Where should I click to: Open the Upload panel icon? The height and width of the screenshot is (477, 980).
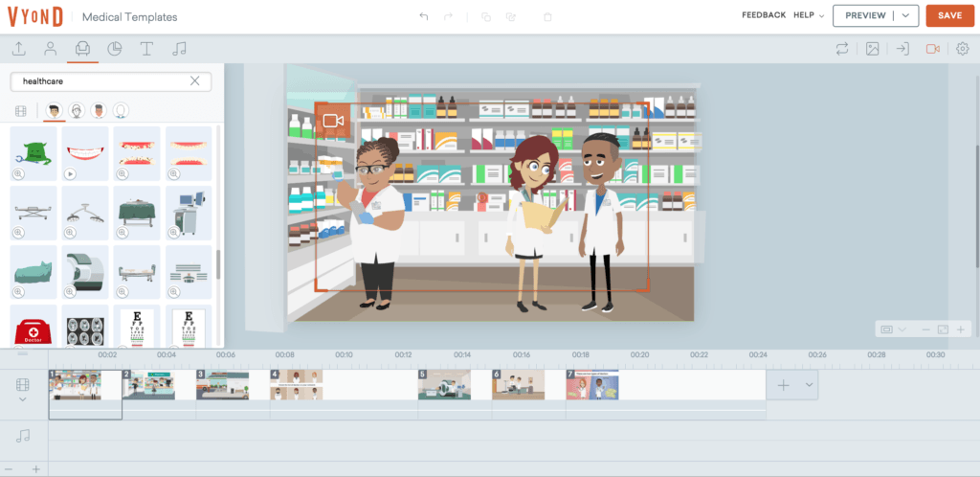(x=19, y=49)
